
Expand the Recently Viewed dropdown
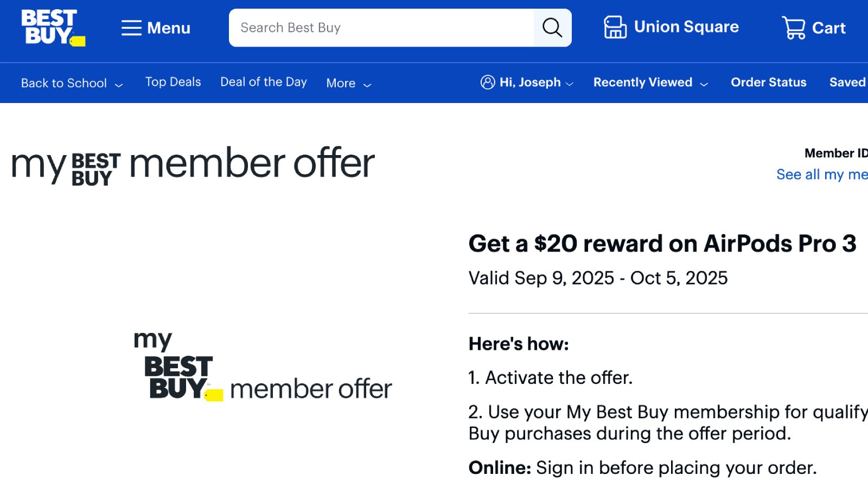point(650,82)
